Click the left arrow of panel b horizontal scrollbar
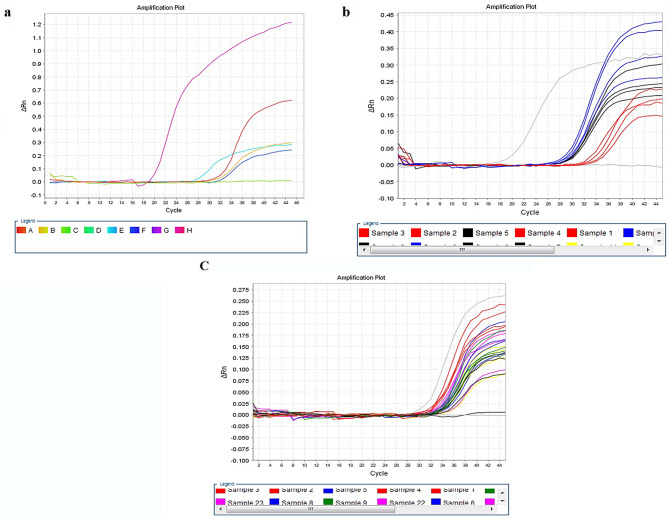 click(364, 250)
